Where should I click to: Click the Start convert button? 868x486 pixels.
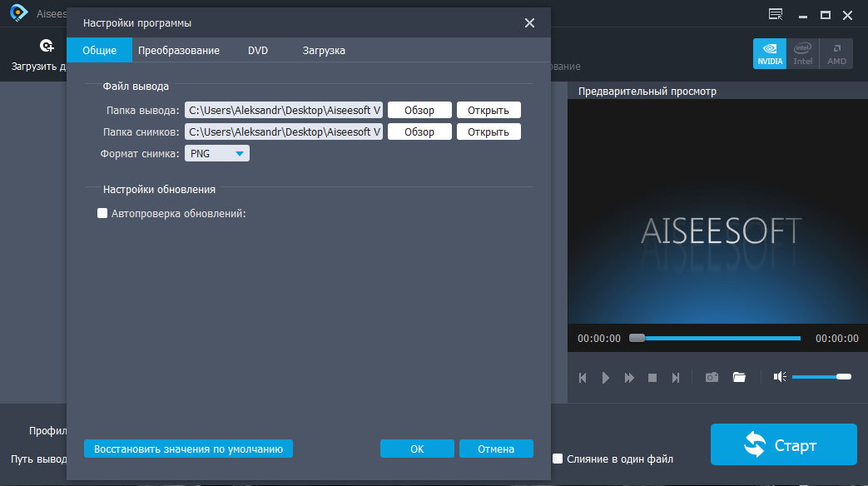[x=783, y=444]
